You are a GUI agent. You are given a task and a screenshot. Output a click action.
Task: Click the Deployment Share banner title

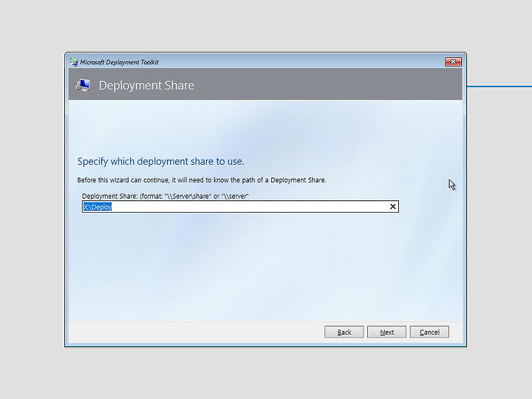point(146,86)
